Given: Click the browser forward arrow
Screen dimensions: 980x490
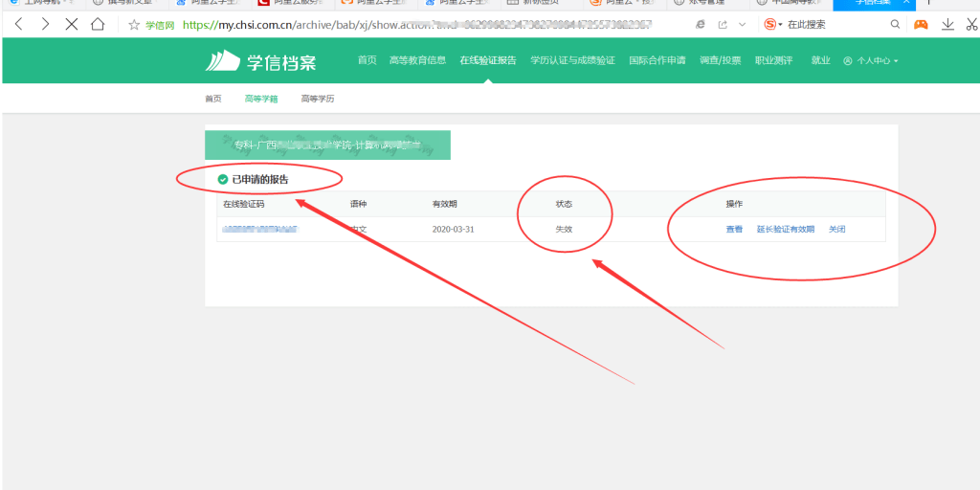Looking at the screenshot, I should point(45,24).
